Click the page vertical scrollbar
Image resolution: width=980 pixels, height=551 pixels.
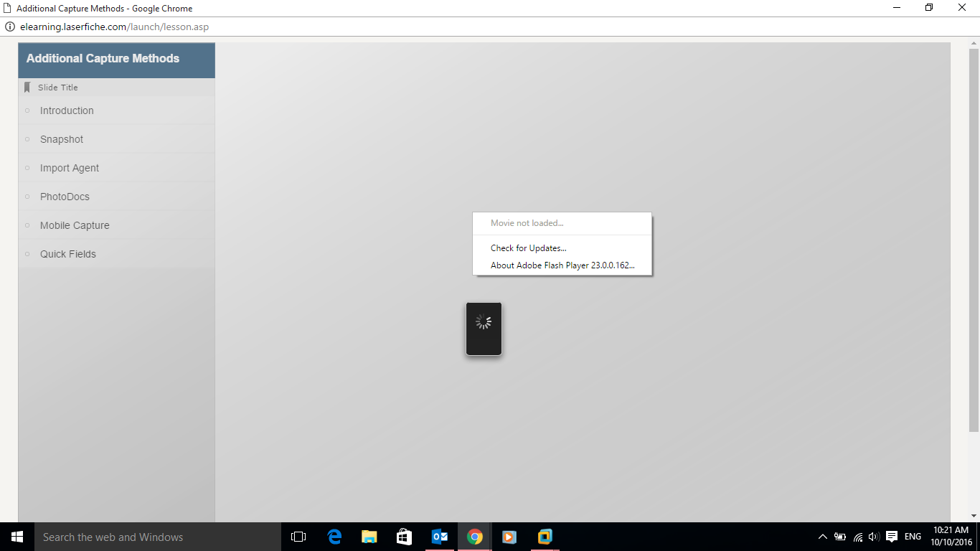tap(974, 240)
